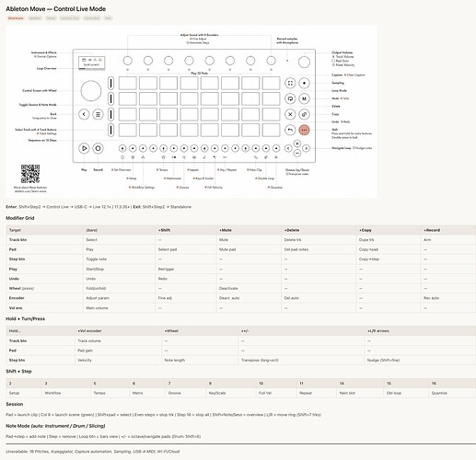Click the right loop navigation arrow
Viewport: 476px width, 460px height.
pyautogui.click(x=306, y=148)
